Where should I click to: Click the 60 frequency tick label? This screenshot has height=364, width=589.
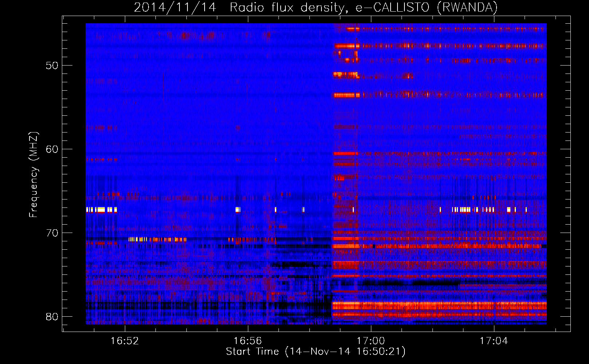coord(52,149)
